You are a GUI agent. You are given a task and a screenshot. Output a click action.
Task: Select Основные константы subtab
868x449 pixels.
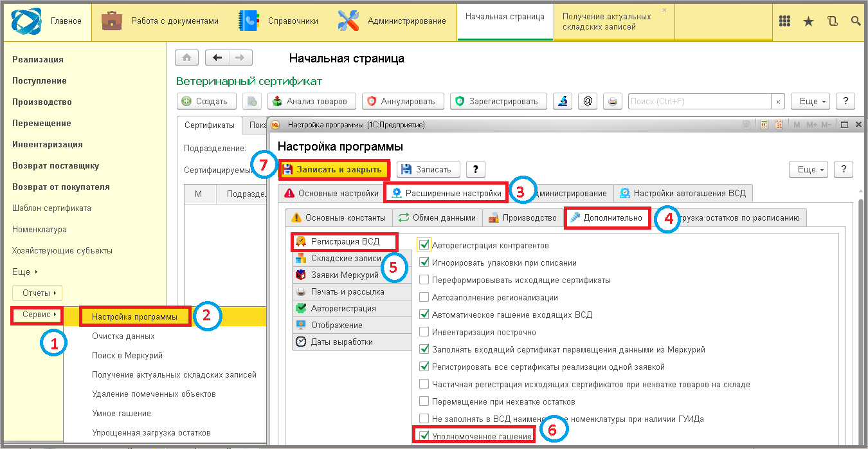[339, 217]
